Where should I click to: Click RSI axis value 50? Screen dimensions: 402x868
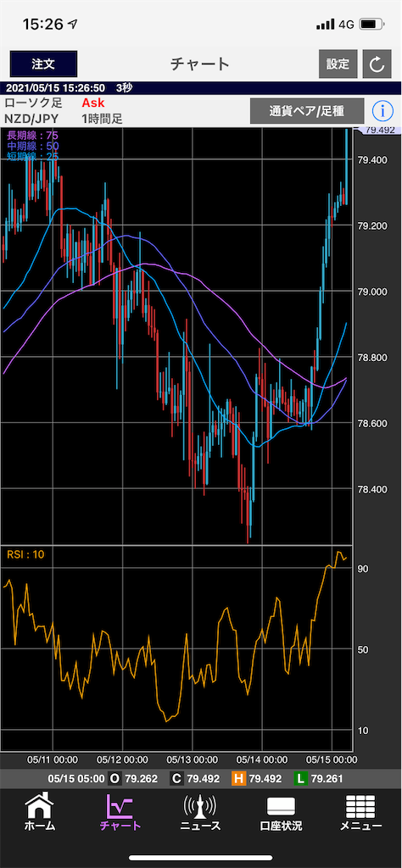pyautogui.click(x=363, y=649)
